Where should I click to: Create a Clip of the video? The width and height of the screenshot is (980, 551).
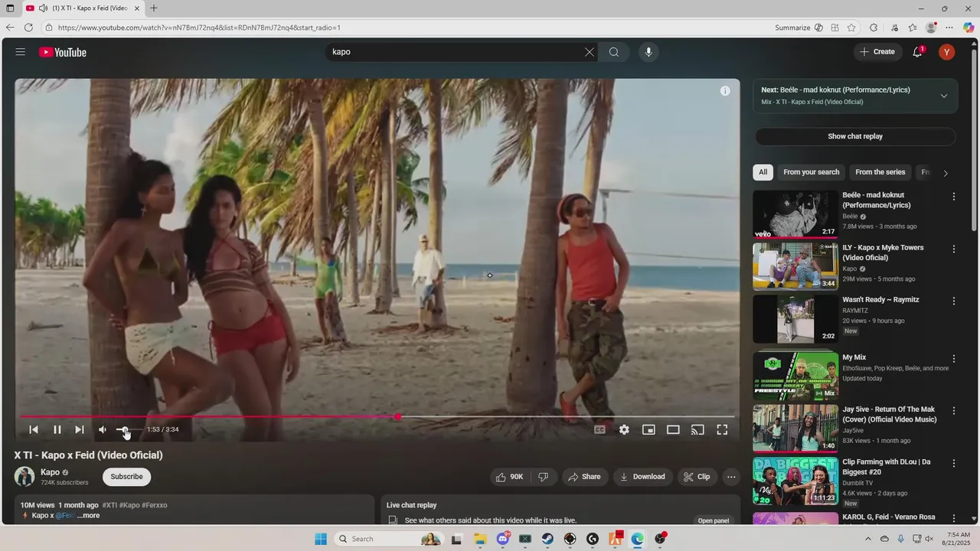[x=697, y=477]
